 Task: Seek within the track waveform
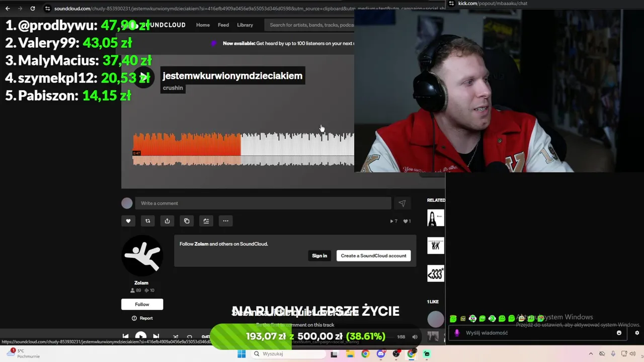[243, 149]
